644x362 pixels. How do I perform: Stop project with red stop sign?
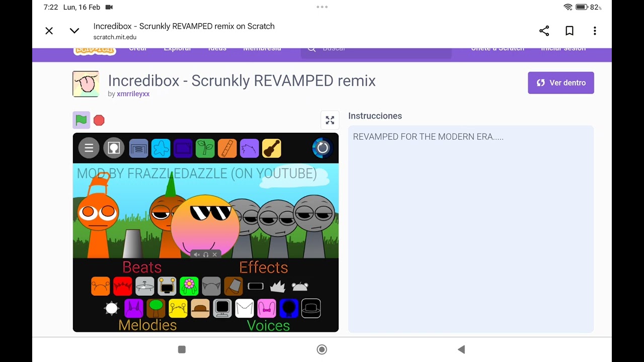coord(99,120)
